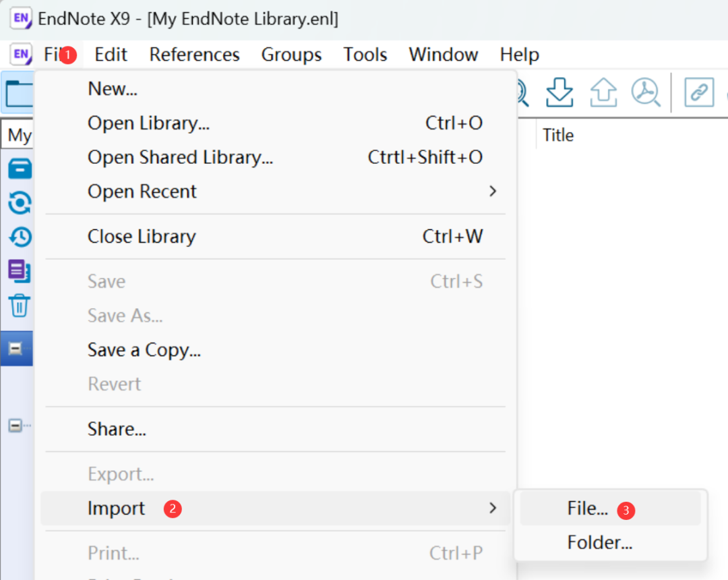Open the Sync Status icon in sidebar
The height and width of the screenshot is (580, 728).
(x=20, y=203)
